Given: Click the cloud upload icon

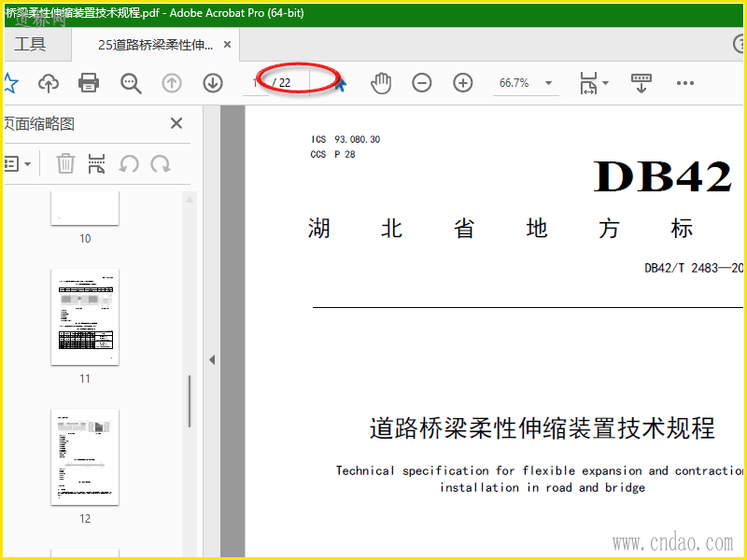Looking at the screenshot, I should click(x=49, y=83).
